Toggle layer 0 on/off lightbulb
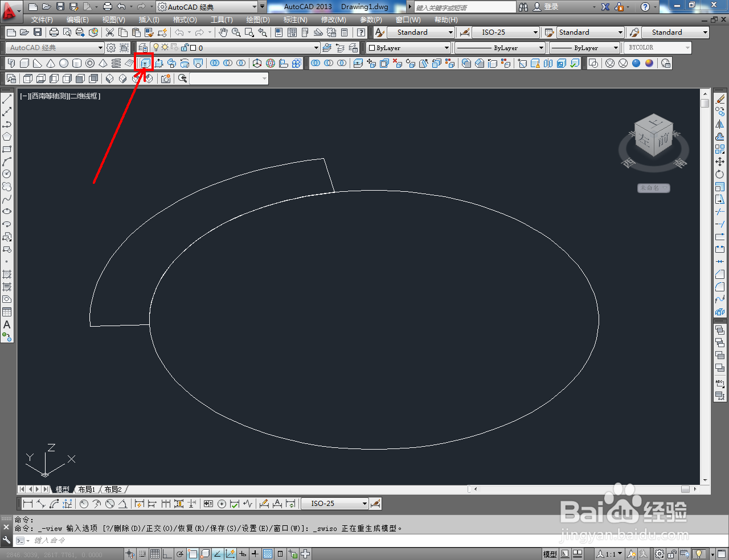729x560 pixels. point(156,48)
